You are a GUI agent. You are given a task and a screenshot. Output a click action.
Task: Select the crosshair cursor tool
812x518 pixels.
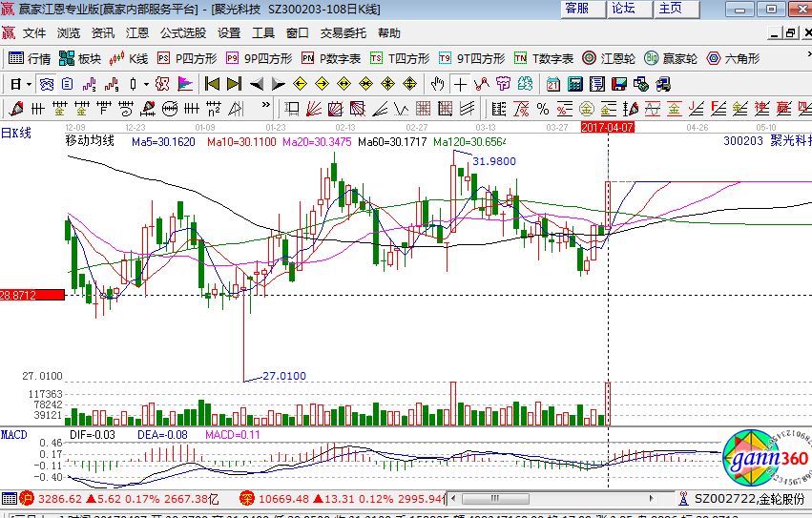[x=461, y=83]
